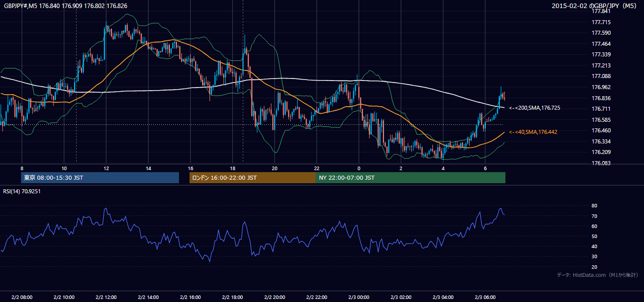The image size is (644, 302).
Task: Click the RSI(14) 70.9251 indicator label
Action: point(23,191)
